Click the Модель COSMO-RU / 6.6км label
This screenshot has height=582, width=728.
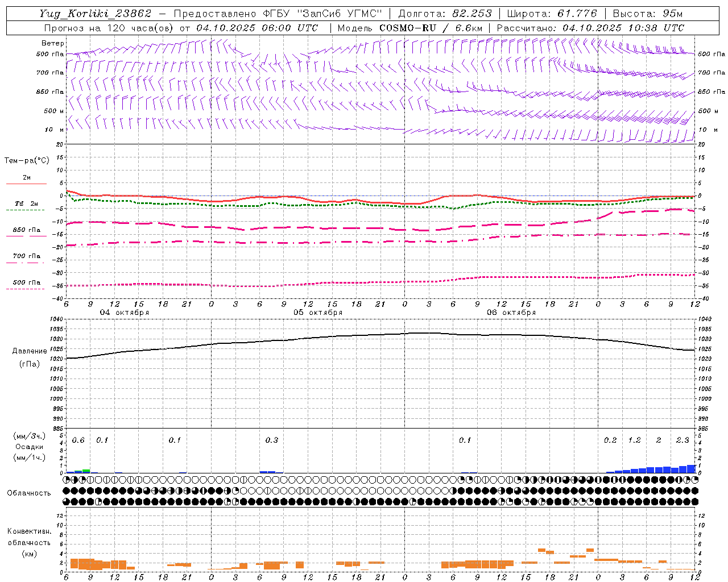(410, 28)
